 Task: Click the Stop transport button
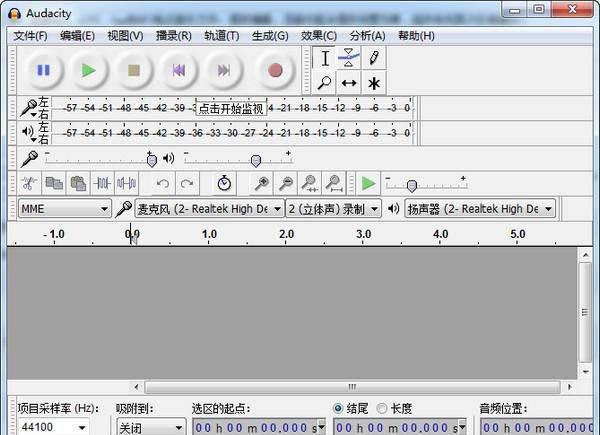(x=134, y=70)
